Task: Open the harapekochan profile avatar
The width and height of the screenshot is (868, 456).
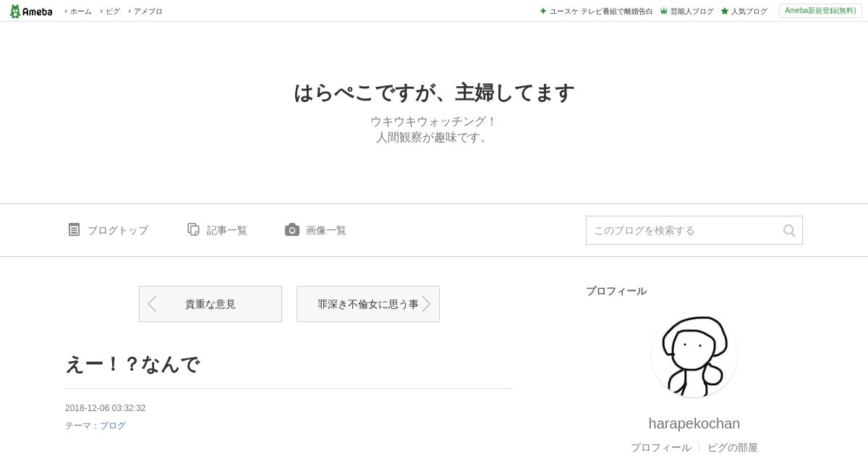Action: point(694,354)
